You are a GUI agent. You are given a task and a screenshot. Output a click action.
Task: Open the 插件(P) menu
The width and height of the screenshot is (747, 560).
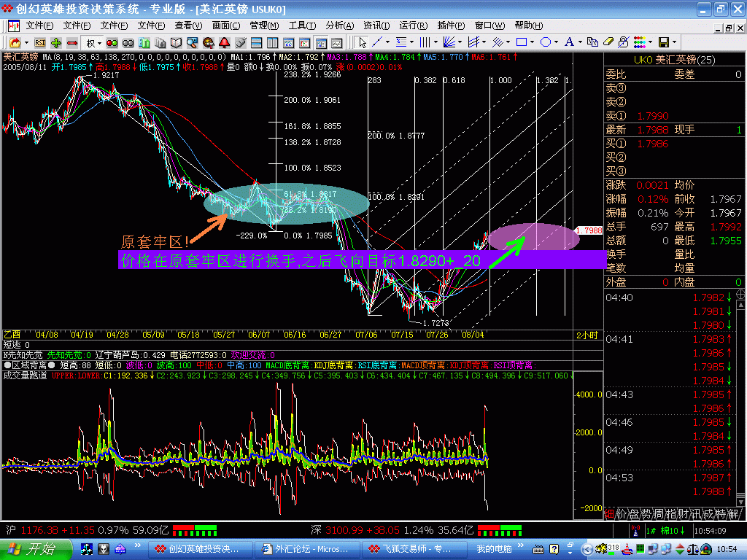451,26
